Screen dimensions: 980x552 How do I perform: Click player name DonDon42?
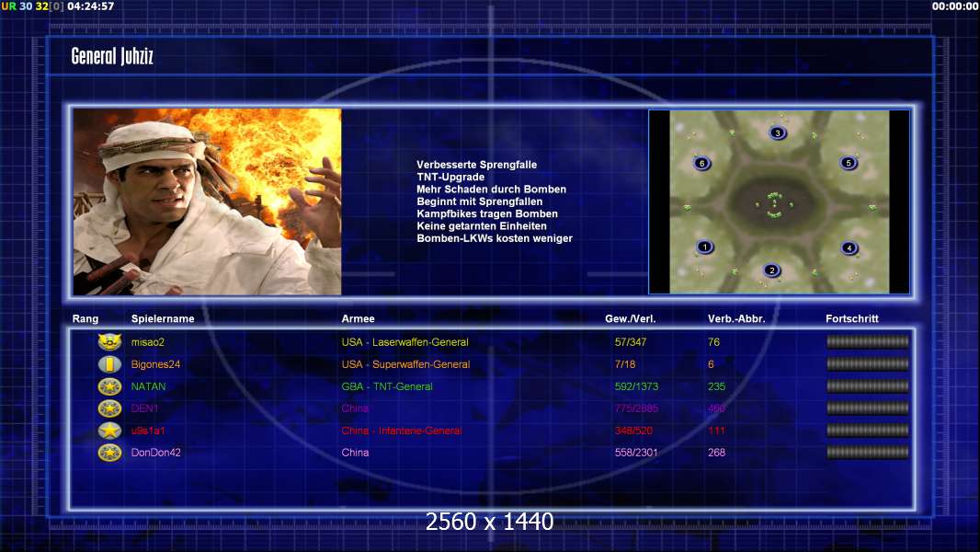click(155, 453)
